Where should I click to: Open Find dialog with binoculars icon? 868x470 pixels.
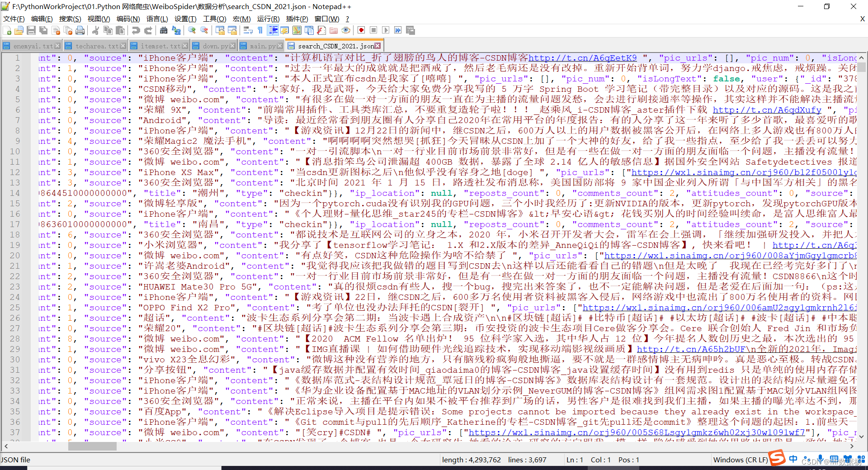[x=164, y=30]
